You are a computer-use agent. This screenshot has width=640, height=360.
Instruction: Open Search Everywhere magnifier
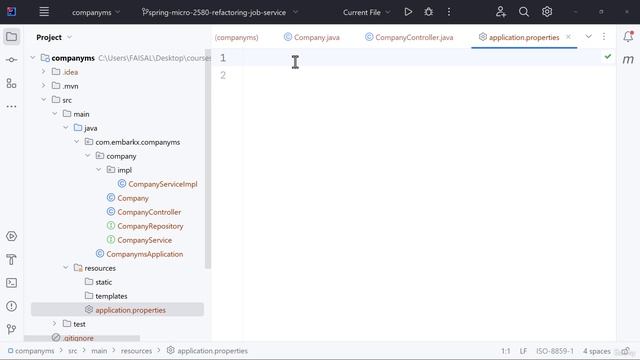point(524,12)
